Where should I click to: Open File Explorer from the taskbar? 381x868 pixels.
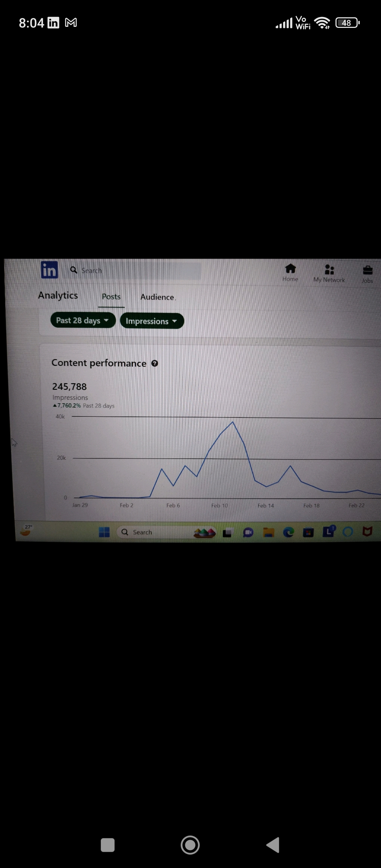[268, 532]
